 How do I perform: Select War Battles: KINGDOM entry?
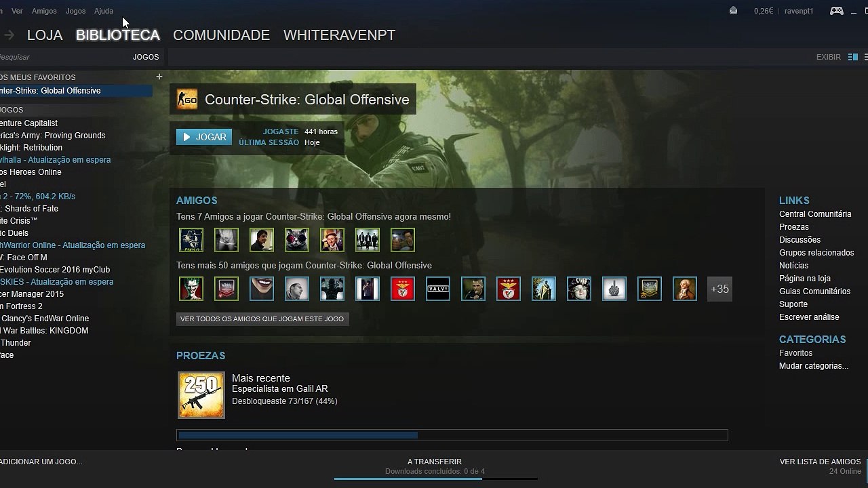76,331
